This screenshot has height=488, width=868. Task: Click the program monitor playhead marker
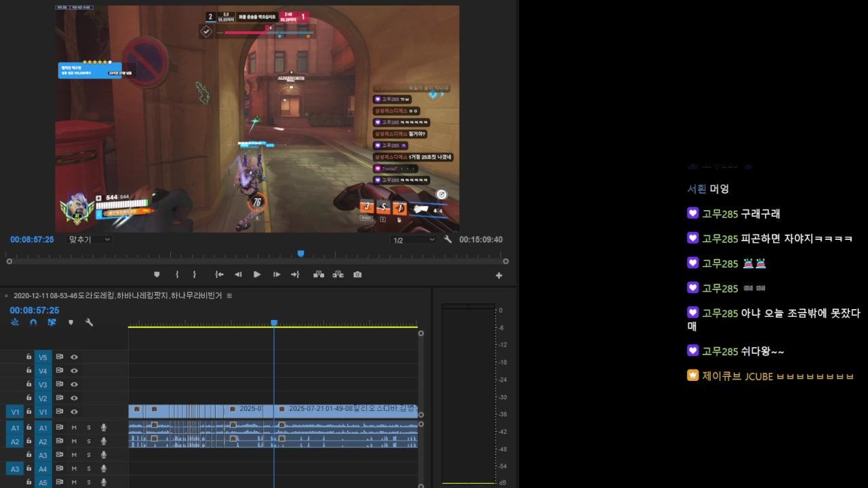tap(300, 253)
